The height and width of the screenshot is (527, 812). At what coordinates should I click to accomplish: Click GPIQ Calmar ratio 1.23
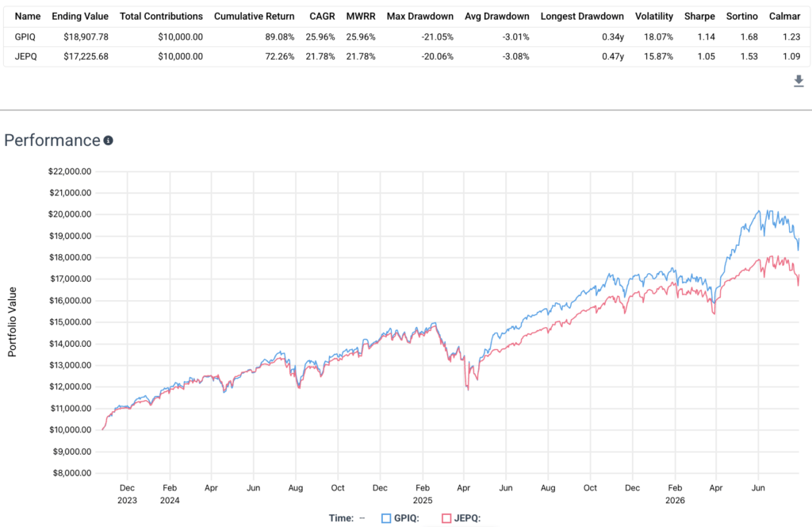click(791, 37)
